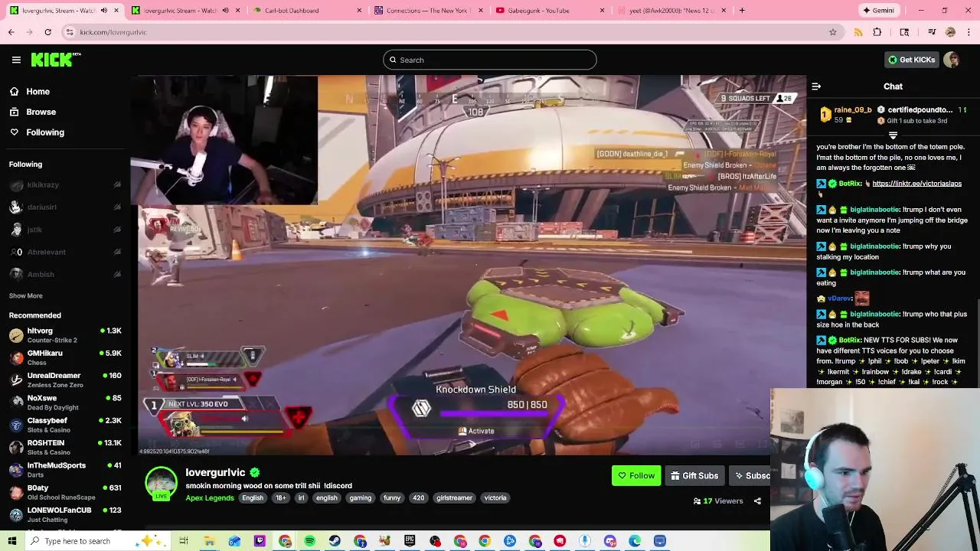Click the 18+ stream tag
The height and width of the screenshot is (551, 980).
click(x=280, y=498)
